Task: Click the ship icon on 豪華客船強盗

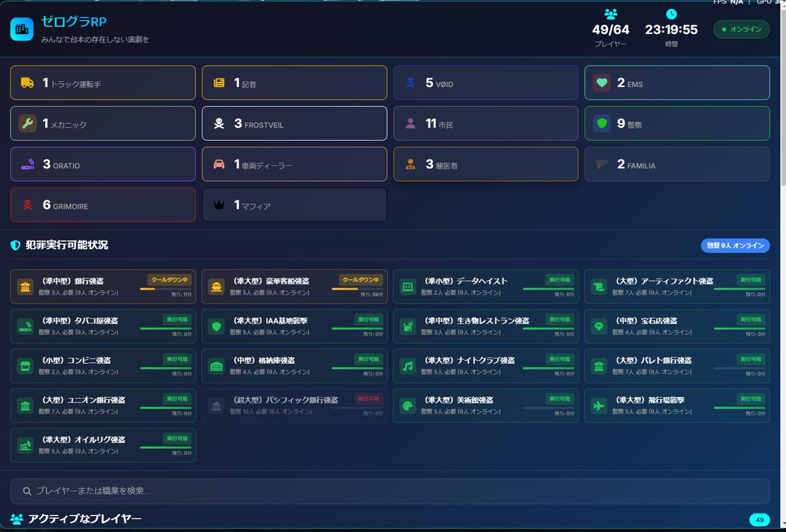Action: (x=217, y=286)
